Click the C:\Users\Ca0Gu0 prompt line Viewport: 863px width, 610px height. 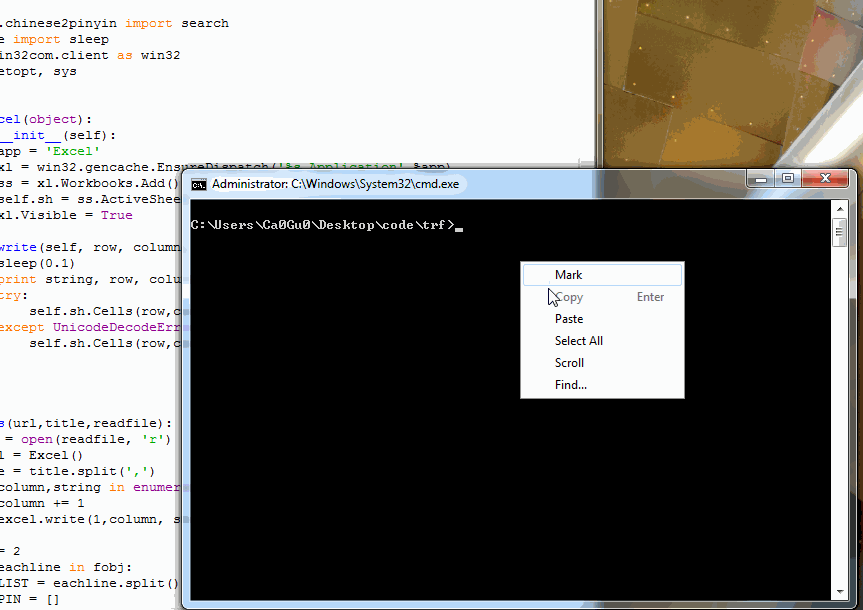pyautogui.click(x=323, y=225)
